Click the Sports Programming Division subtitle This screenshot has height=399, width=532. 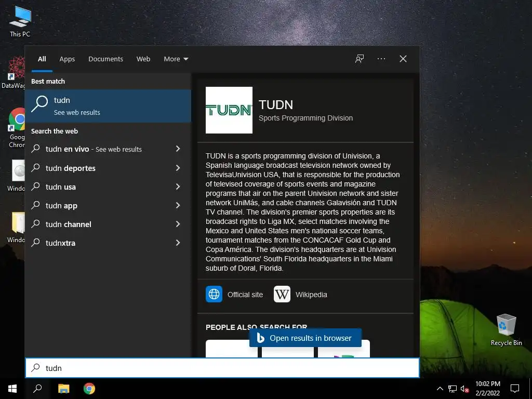305,118
